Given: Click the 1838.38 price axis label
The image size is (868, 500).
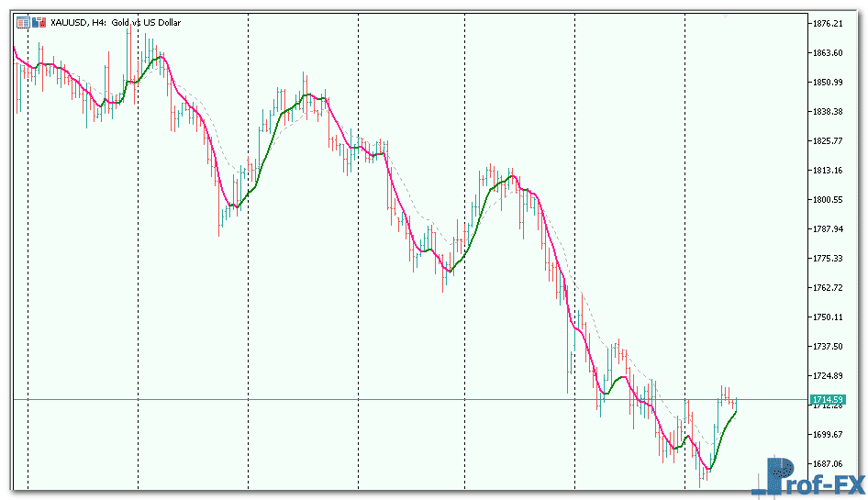Looking at the screenshot, I should [827, 112].
